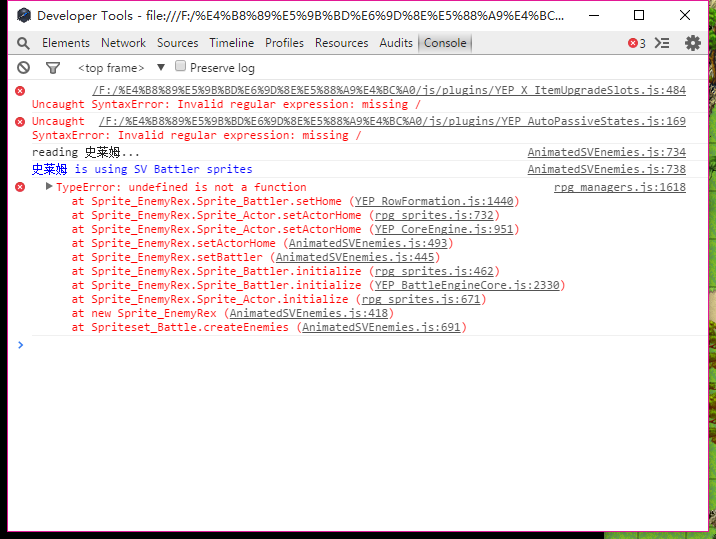This screenshot has width=716, height=539.
Task: Click the TypeError red error icon
Action: pos(20,187)
